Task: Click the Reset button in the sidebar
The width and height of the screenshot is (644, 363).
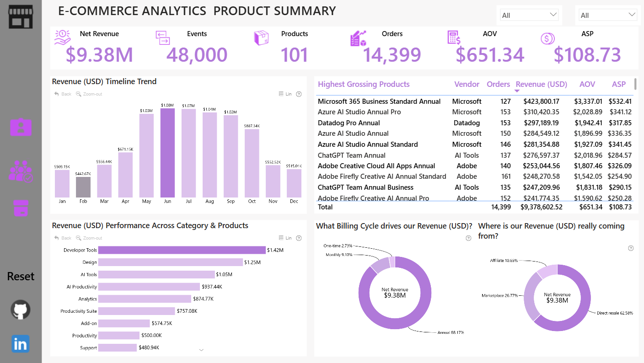Action: pyautogui.click(x=21, y=277)
